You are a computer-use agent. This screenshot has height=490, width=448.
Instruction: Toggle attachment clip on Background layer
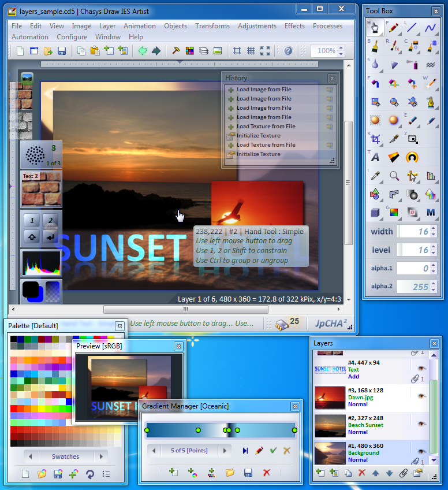(415, 461)
